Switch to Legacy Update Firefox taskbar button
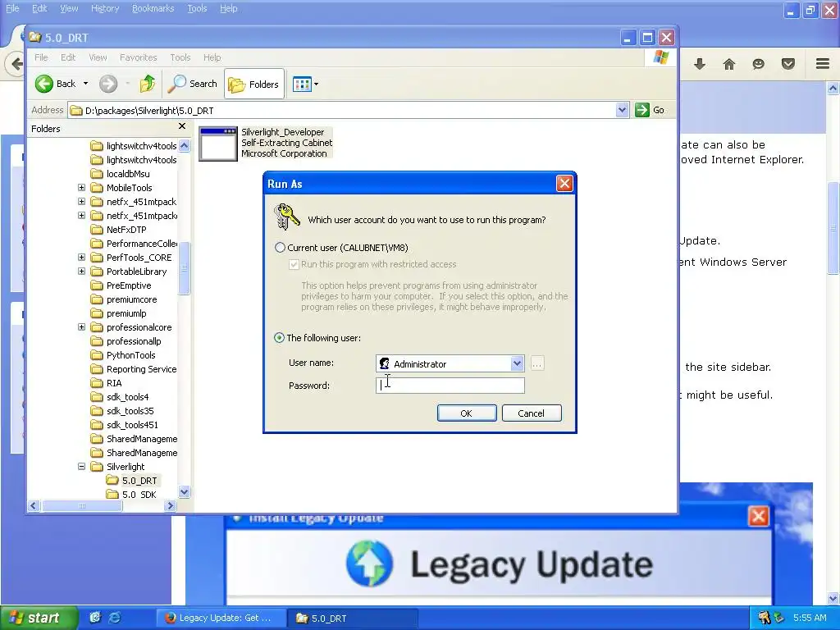This screenshot has height=630, width=840. click(220, 618)
